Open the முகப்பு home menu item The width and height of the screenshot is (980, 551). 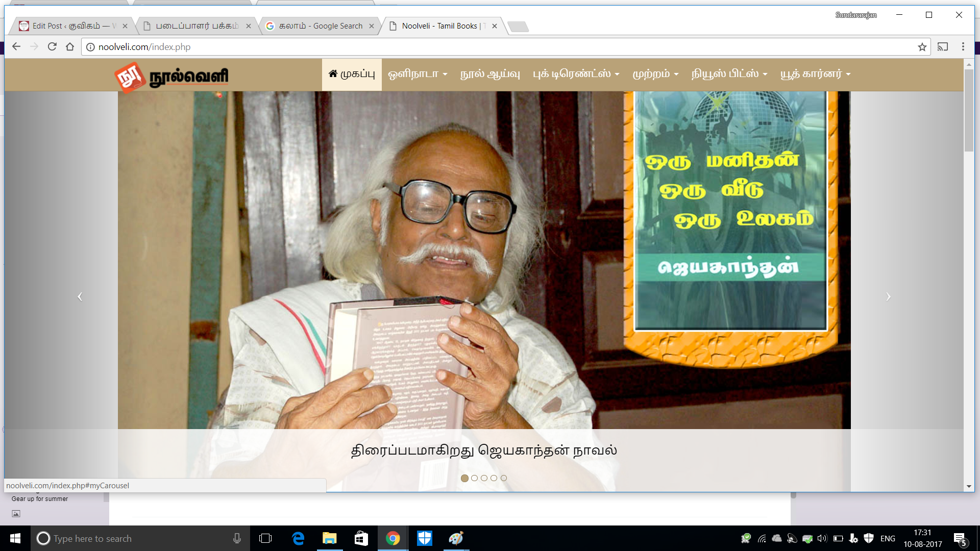[352, 74]
